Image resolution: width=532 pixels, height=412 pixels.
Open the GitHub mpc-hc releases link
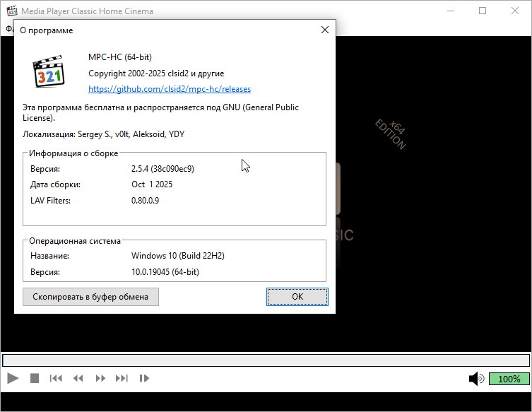[x=169, y=89]
